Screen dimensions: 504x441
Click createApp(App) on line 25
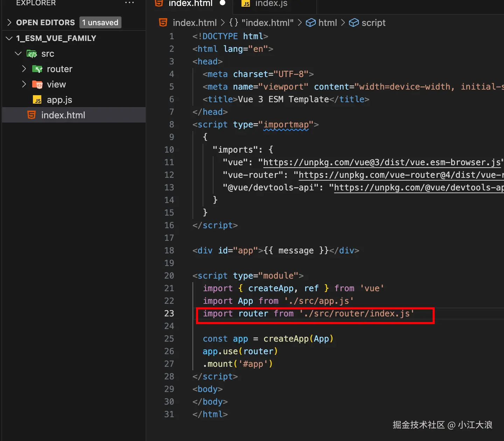(x=298, y=339)
